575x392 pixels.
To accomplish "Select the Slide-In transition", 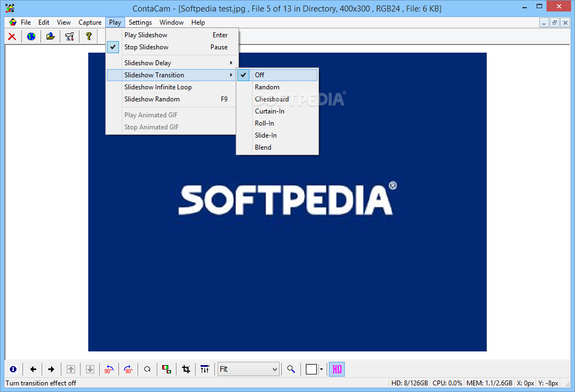I will pos(277,135).
